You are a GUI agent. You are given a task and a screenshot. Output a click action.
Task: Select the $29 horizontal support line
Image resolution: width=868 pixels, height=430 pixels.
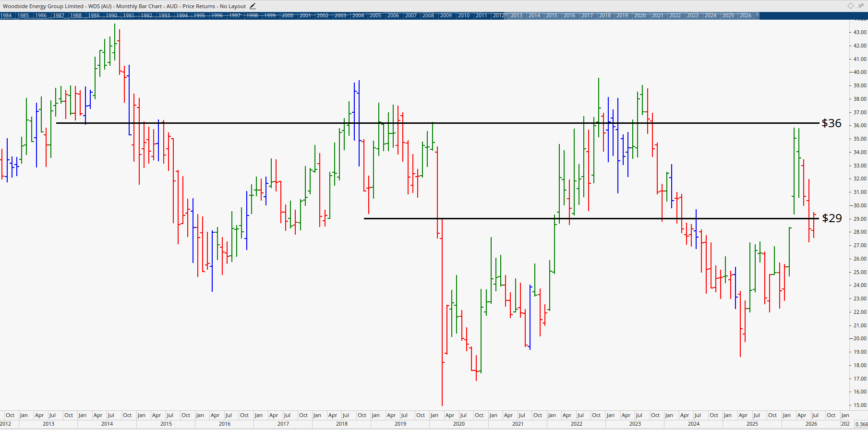(591, 218)
